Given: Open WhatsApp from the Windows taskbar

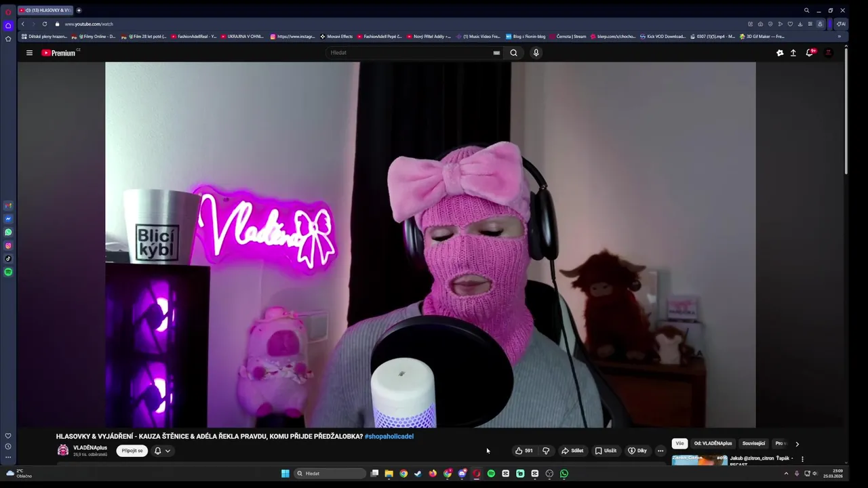Looking at the screenshot, I should pos(564,474).
